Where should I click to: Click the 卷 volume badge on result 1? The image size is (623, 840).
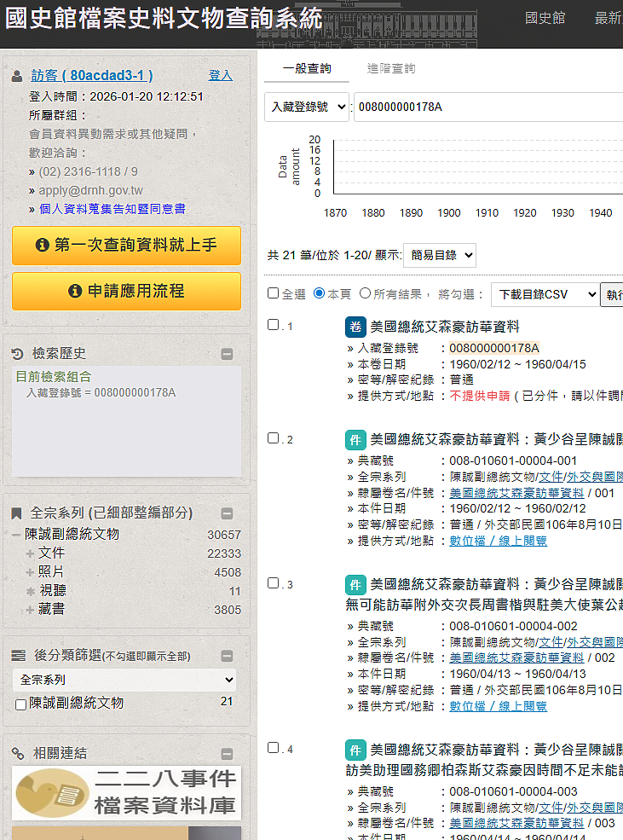355,327
